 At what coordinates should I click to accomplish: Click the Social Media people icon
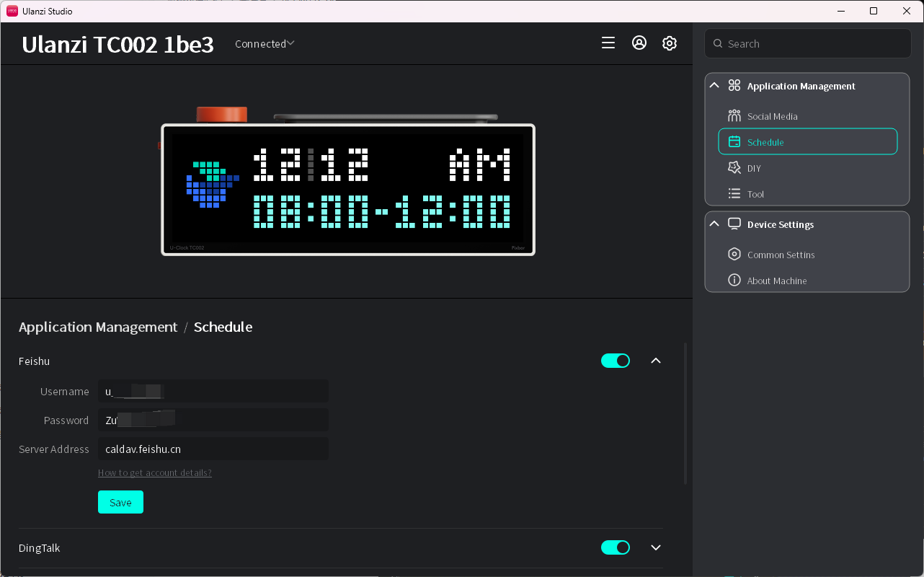734,116
